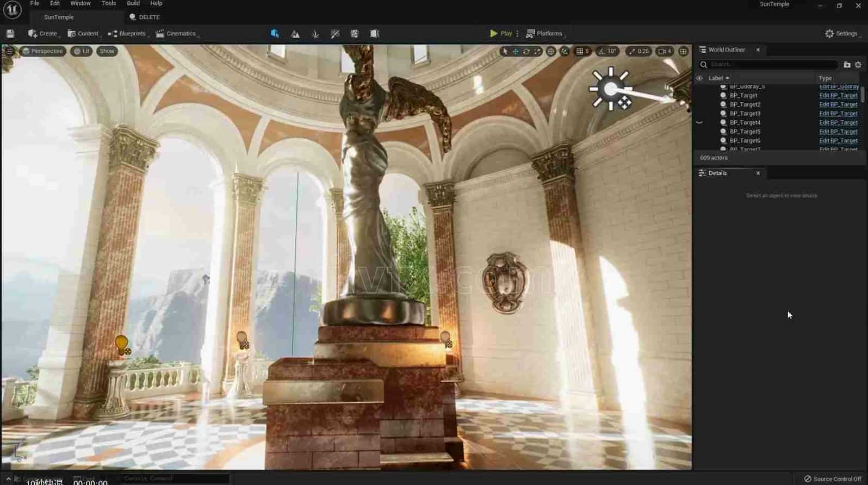Open the Blueprints dropdown

pyautogui.click(x=127, y=34)
